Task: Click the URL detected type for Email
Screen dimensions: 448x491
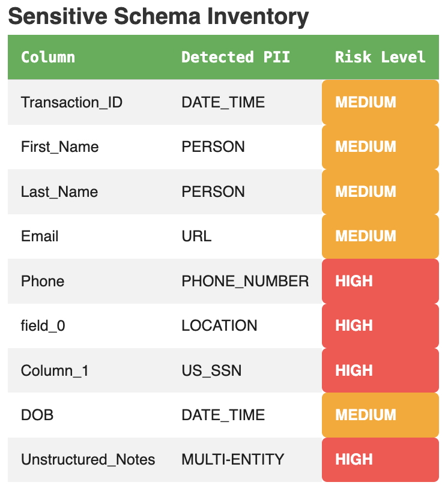Action: click(x=196, y=236)
